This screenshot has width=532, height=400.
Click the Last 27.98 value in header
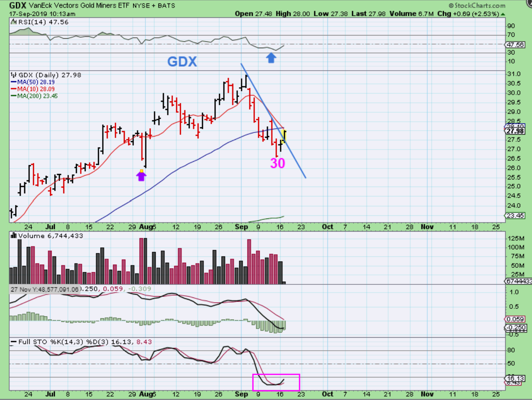pos(368,14)
